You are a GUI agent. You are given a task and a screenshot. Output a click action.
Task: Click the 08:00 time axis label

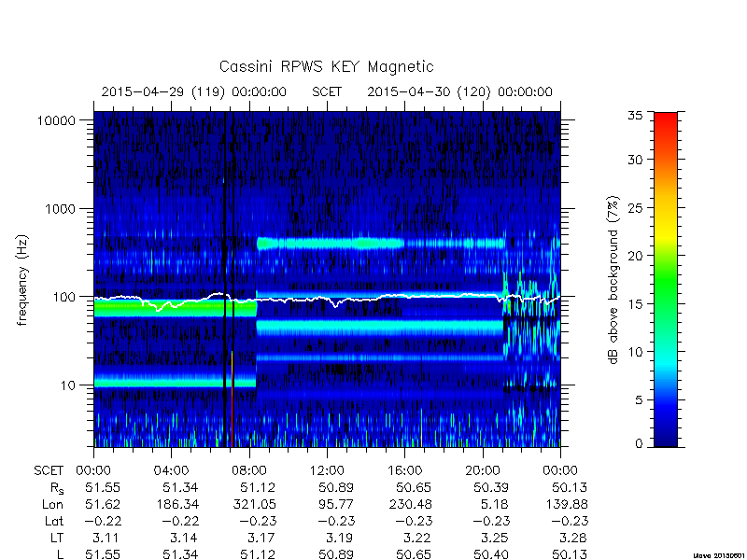coord(249,471)
